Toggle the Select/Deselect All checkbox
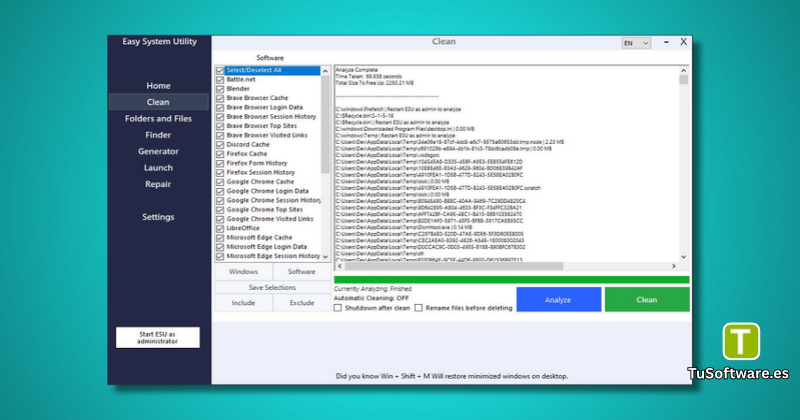 pos(220,70)
